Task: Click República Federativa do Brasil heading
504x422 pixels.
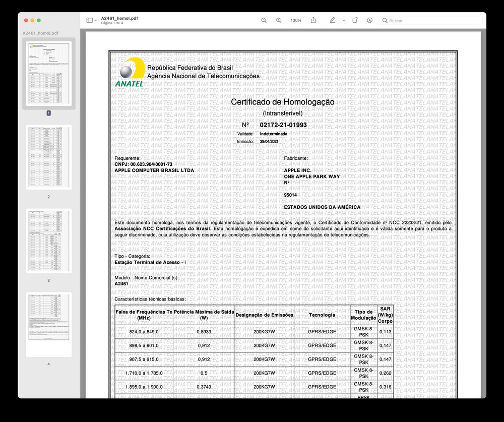Action: click(190, 68)
